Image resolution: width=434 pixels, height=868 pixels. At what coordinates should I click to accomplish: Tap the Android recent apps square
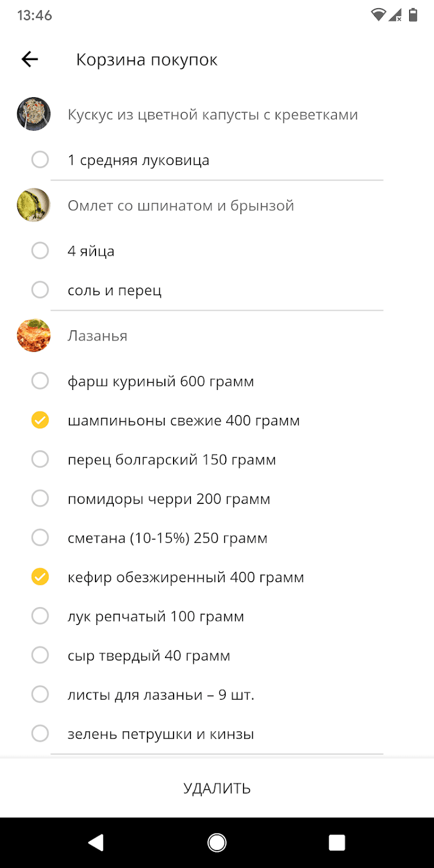337,843
